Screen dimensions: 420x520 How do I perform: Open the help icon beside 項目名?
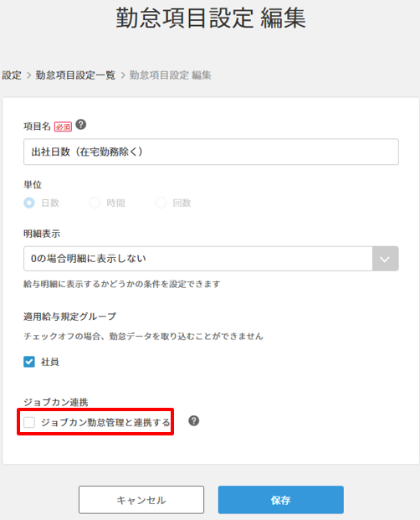[x=81, y=125]
